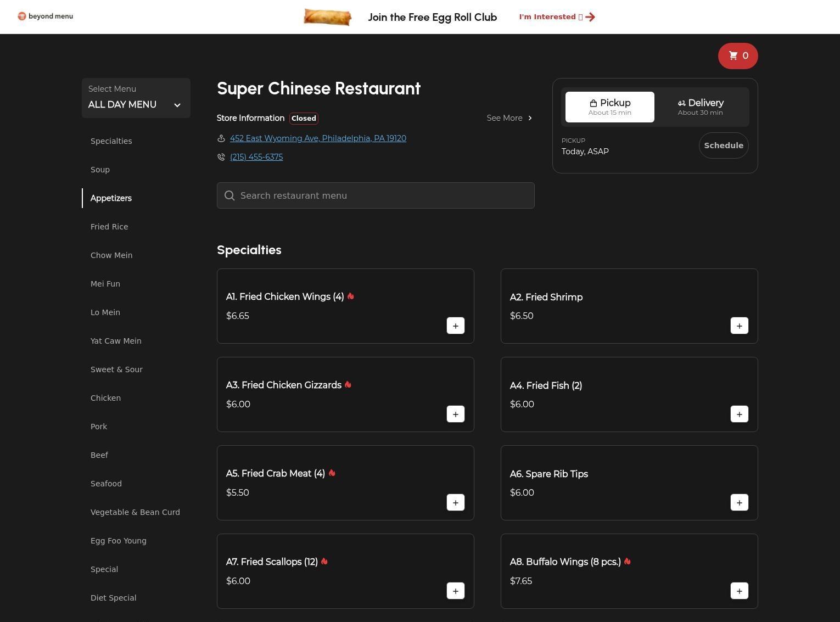The image size is (840, 622).
Task: Click I'm Interested egg roll club link
Action: [x=557, y=17]
